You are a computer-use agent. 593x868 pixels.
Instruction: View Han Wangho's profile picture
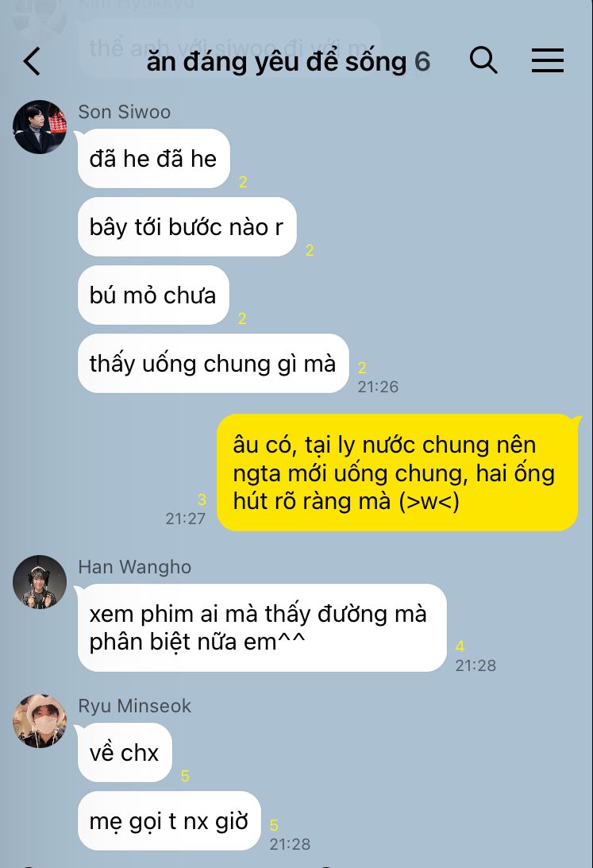[40, 582]
